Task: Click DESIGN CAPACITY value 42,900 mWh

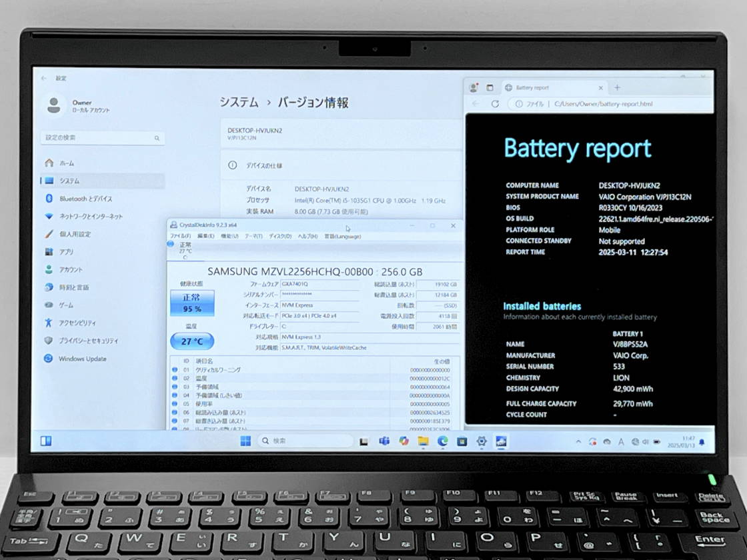Action: pyautogui.click(x=633, y=389)
